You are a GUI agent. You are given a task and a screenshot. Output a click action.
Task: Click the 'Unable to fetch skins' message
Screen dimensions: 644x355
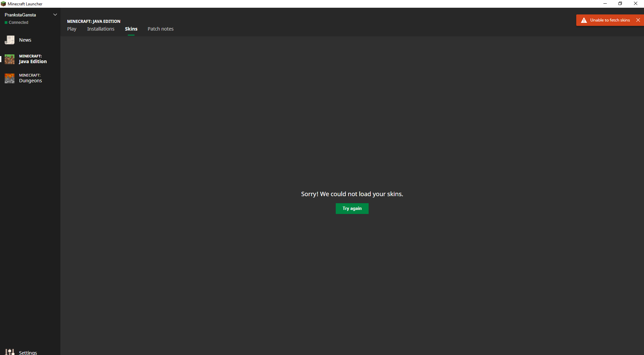pos(610,20)
